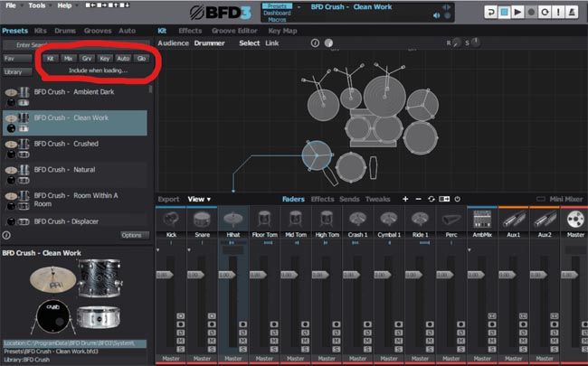The height and width of the screenshot is (366, 588).
Task: Select the Hihat channel icon in mixer
Action: pyautogui.click(x=233, y=220)
